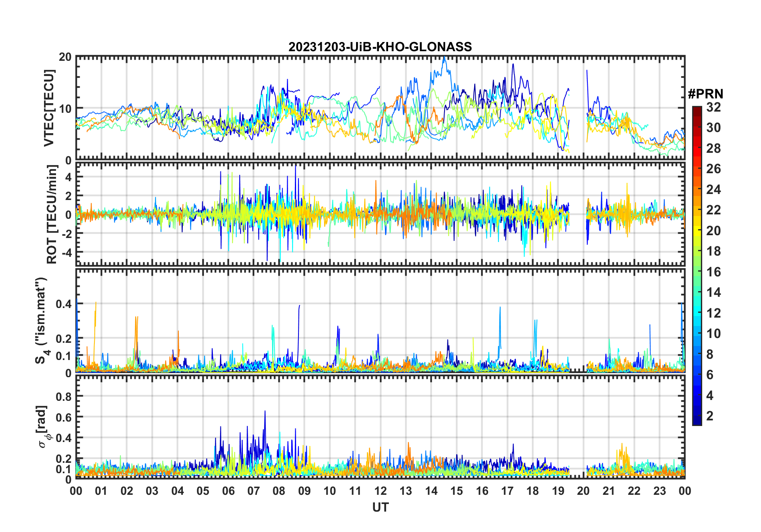
Task: Click the VTEC panel y-tick 10
Action: click(x=65, y=108)
